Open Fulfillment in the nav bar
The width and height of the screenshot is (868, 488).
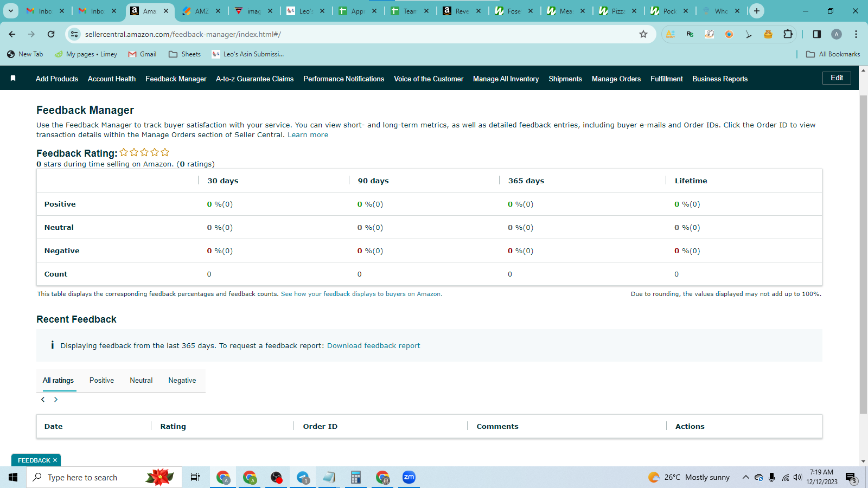[667, 79]
